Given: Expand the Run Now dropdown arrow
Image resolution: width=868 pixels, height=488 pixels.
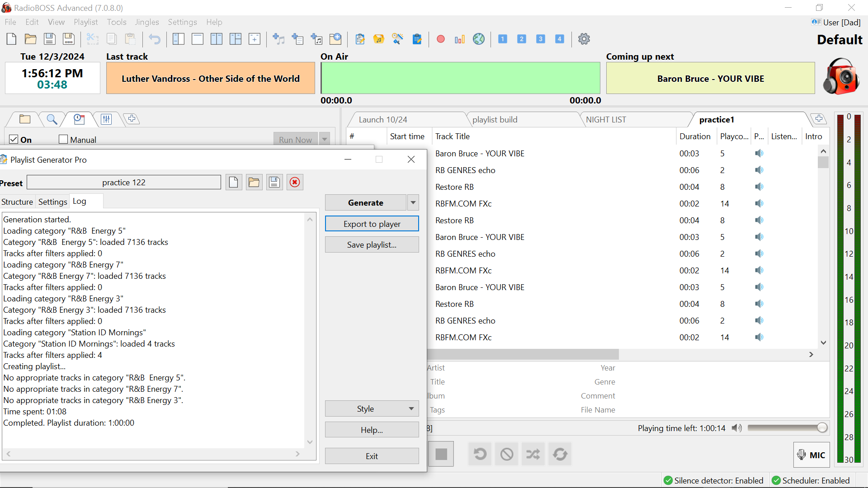Looking at the screenshot, I should (x=325, y=140).
